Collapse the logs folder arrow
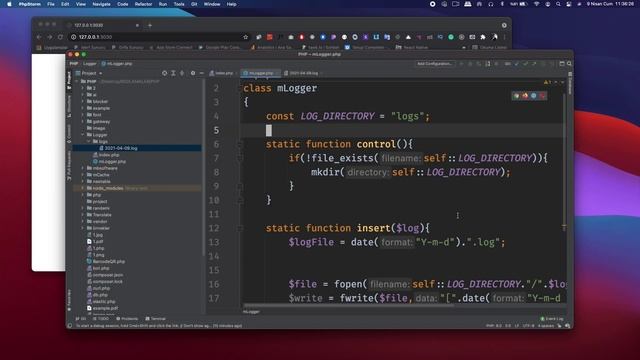Image resolution: width=640 pixels, height=360 pixels. click(x=89, y=141)
